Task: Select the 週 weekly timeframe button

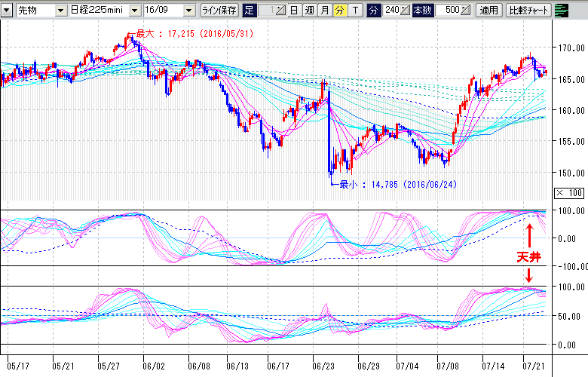Action: [308, 11]
